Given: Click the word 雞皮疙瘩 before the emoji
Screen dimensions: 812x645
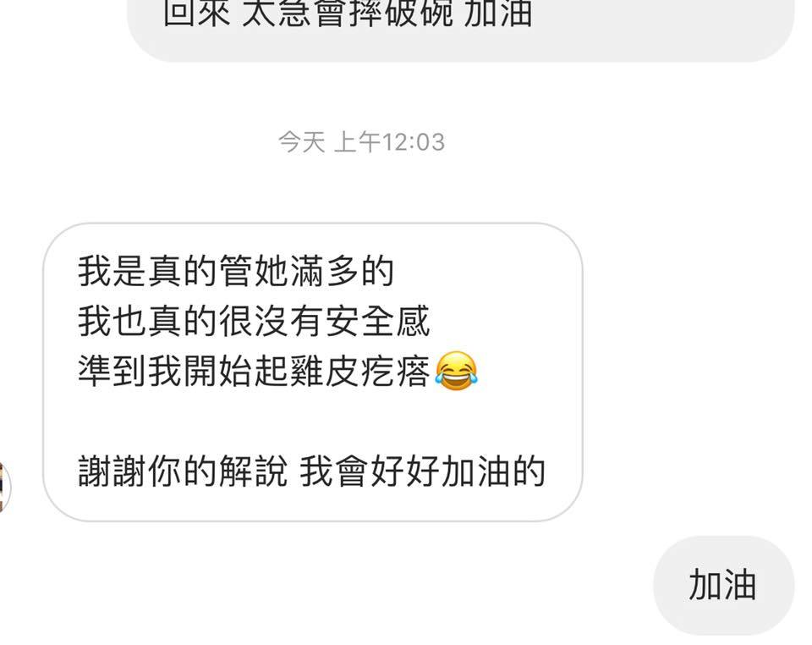Looking at the screenshot, I should coord(360,372).
